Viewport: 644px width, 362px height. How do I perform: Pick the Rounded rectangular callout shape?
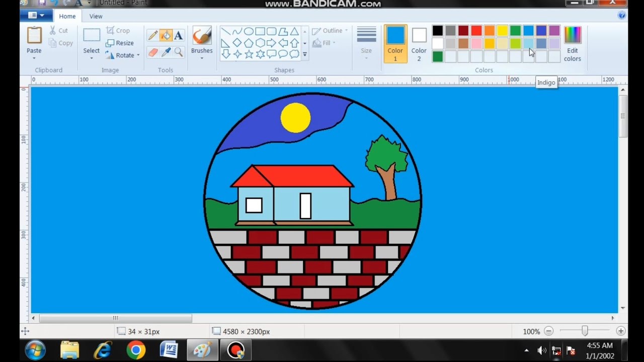click(272, 54)
